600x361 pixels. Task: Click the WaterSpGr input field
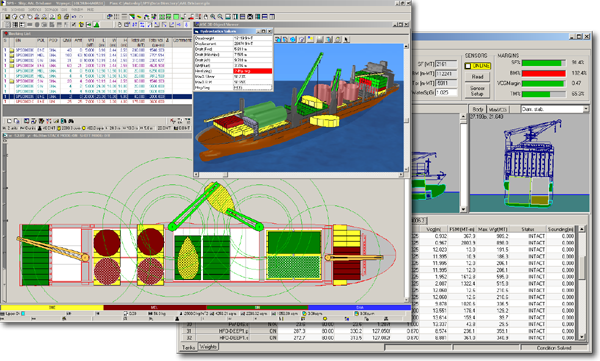[x=446, y=93]
